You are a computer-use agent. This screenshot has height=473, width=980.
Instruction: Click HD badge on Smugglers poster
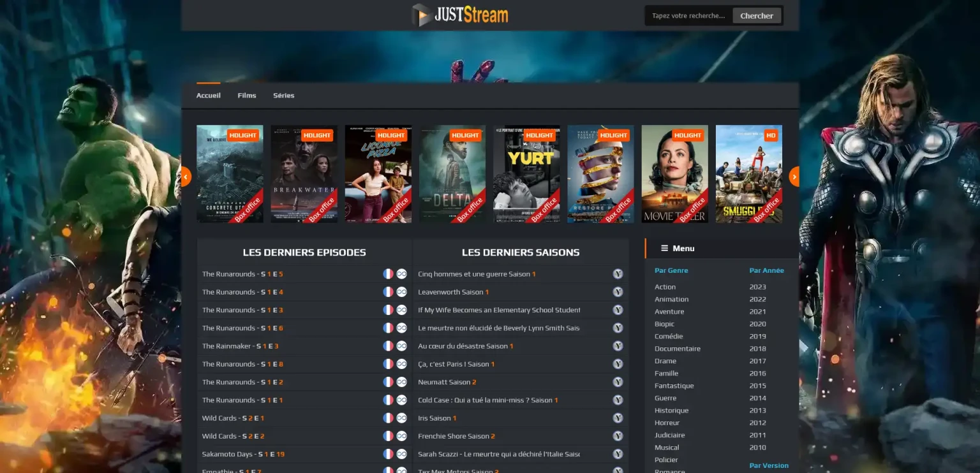coord(771,135)
